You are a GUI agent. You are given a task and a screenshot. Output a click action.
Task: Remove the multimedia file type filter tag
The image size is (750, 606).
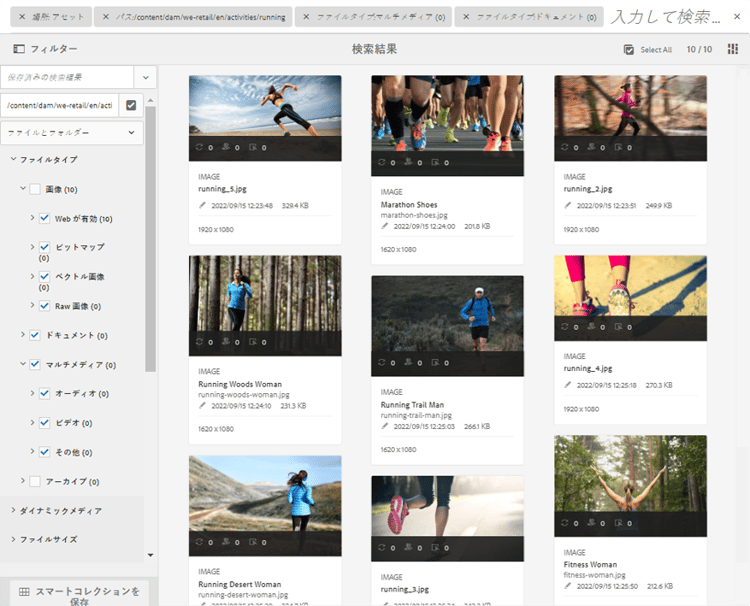coord(306,17)
